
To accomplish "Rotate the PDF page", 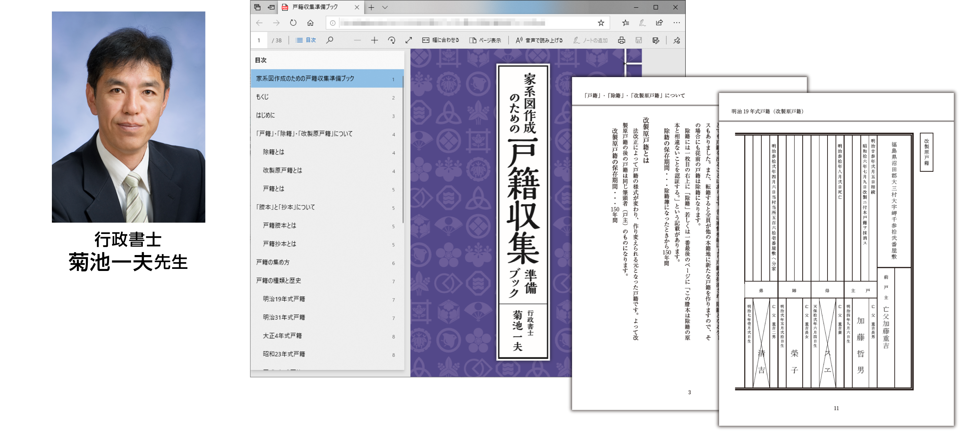I will [x=391, y=40].
